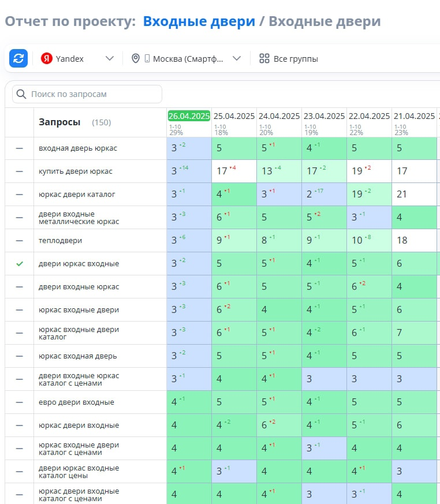
Task: Click евро двери входные position 4 on 26.04.2025
Action: (189, 402)
